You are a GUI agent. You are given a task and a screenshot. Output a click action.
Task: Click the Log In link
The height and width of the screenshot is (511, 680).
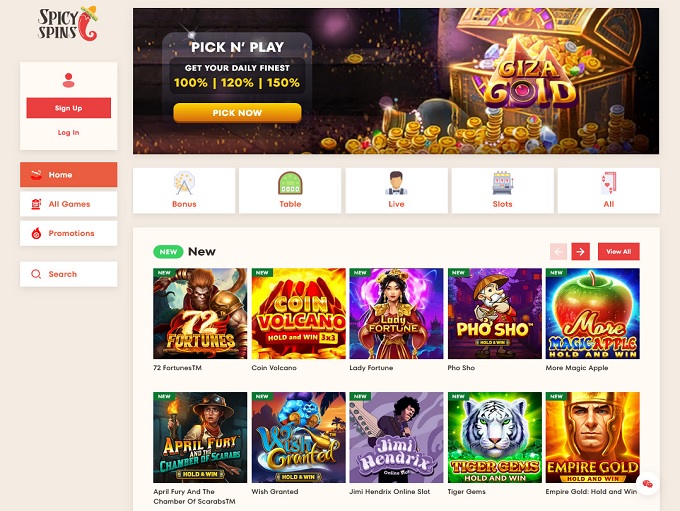69,133
